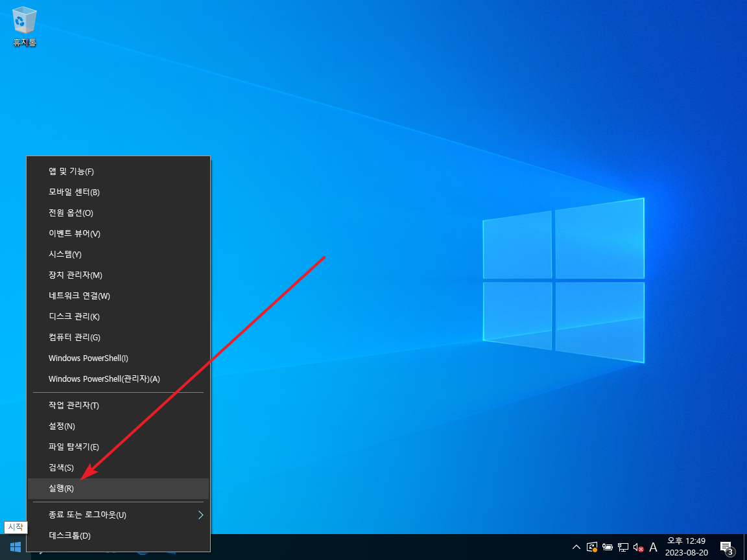Start Windows PowerShell(I)
Screen dimensions: 747x560
pos(118,358)
